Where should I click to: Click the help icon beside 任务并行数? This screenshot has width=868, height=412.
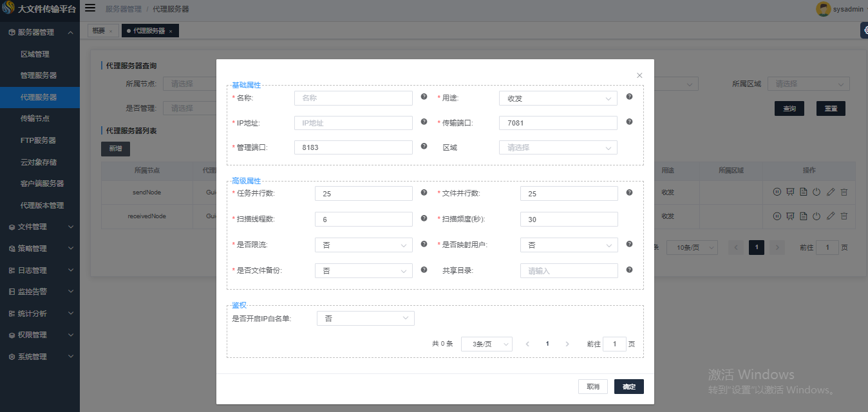424,192
